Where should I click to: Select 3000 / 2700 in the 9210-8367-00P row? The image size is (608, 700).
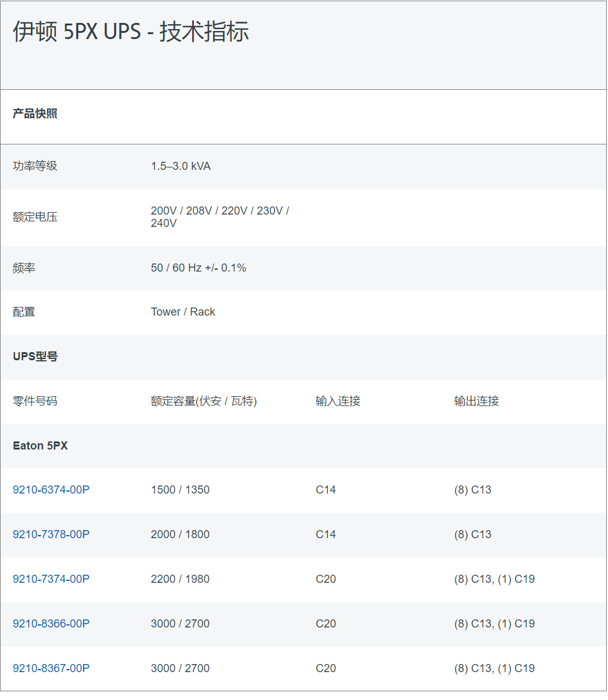[x=180, y=668]
